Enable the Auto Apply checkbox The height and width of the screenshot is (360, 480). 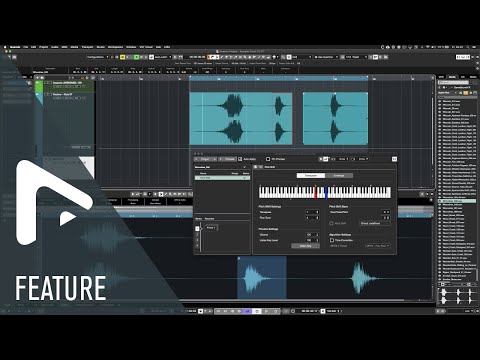coord(240,159)
